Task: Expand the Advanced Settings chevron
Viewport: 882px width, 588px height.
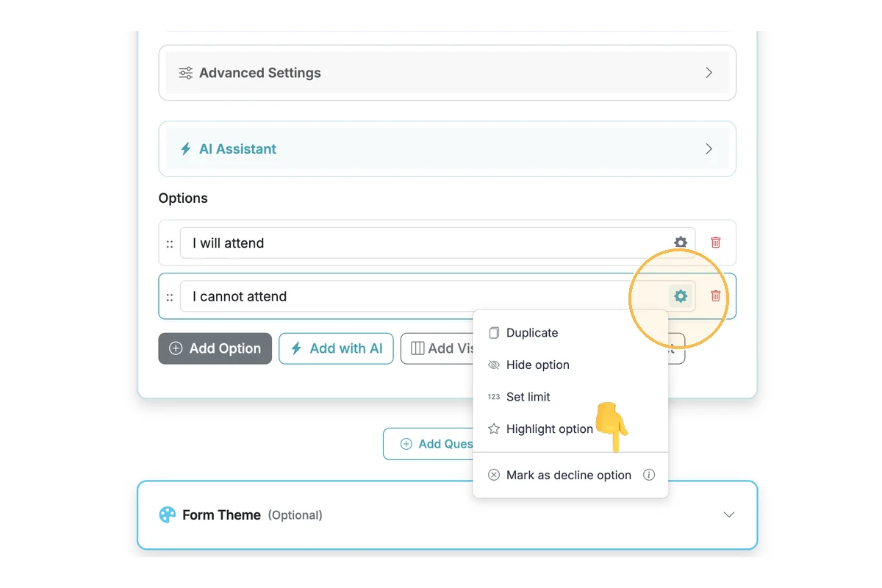Action: point(709,73)
